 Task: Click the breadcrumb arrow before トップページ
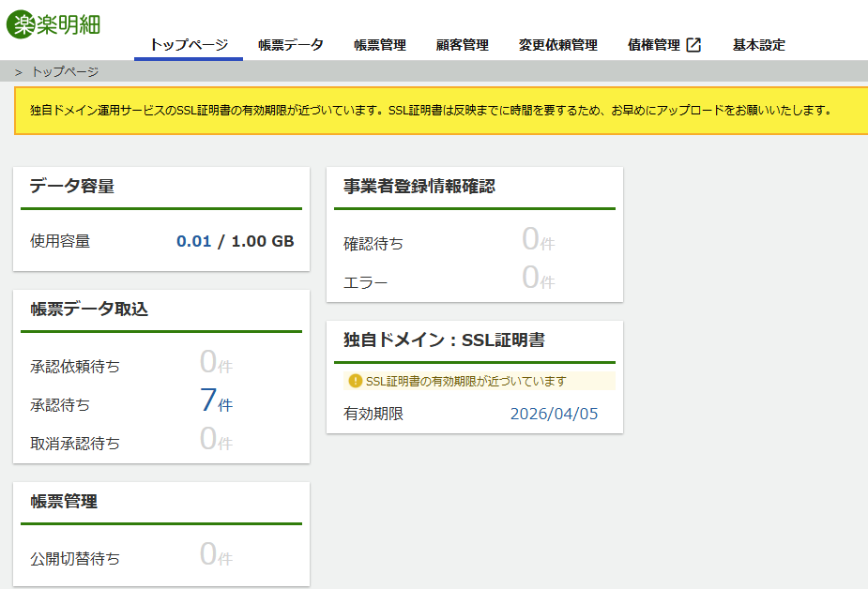(x=17, y=69)
